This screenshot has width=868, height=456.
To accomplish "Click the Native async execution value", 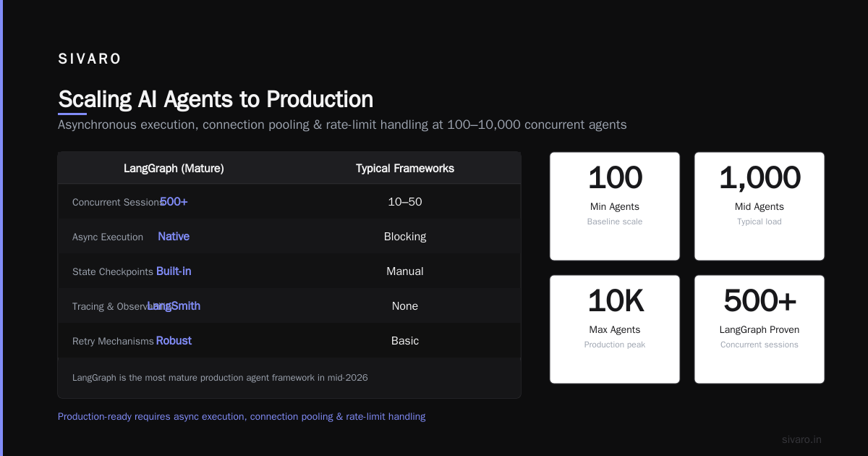I will 174,237.
